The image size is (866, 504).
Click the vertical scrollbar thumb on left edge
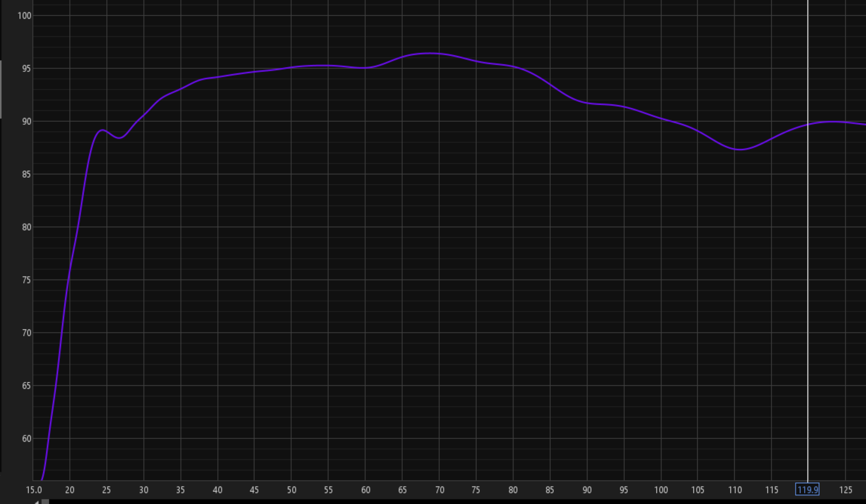[1, 90]
